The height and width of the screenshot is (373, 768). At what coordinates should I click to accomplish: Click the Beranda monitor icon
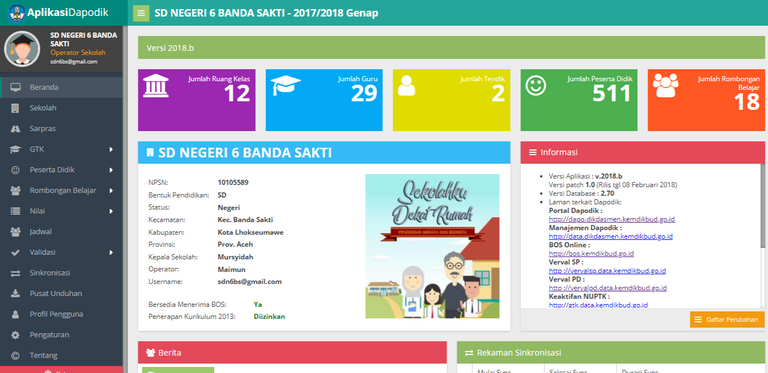click(x=16, y=88)
